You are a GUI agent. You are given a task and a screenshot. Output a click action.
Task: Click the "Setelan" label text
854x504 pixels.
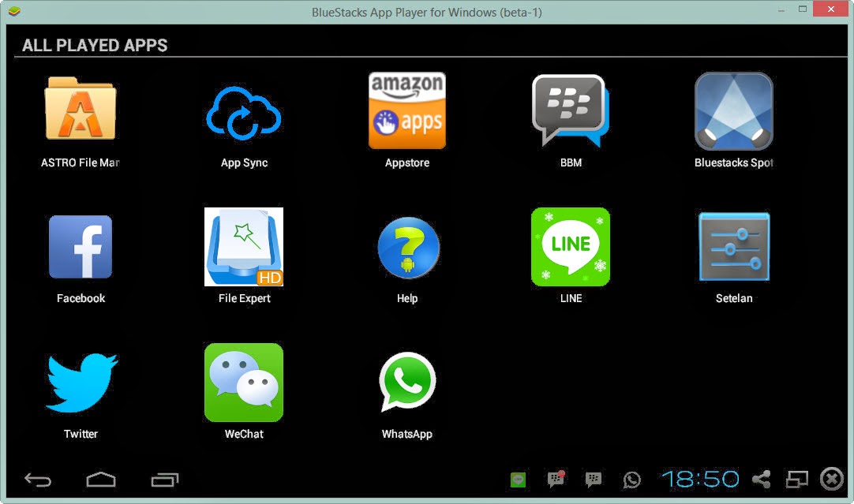pos(734,298)
